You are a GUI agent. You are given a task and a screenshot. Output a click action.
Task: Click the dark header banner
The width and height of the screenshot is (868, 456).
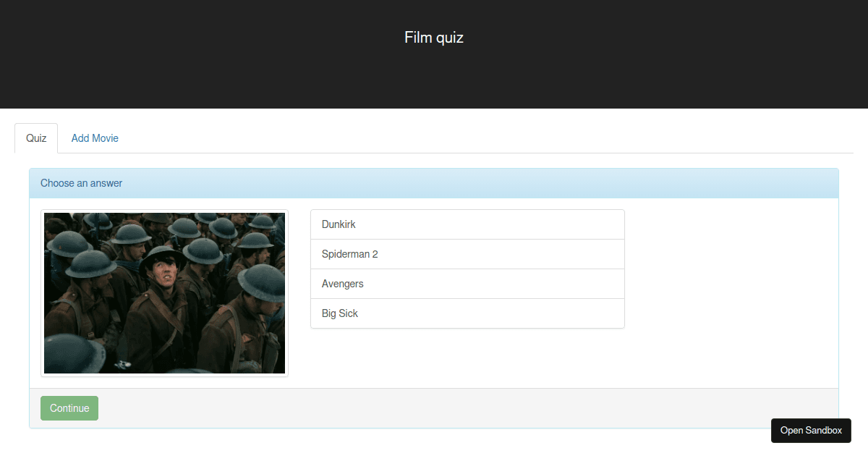[434, 54]
